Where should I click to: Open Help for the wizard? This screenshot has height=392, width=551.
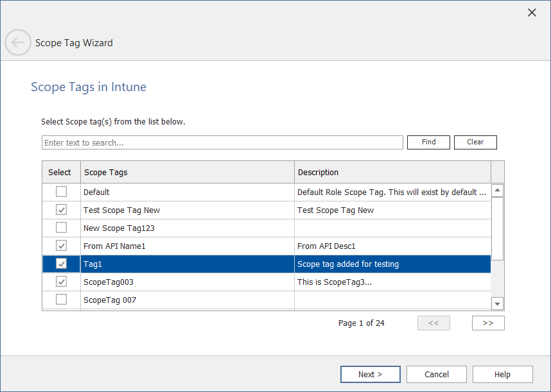click(502, 375)
